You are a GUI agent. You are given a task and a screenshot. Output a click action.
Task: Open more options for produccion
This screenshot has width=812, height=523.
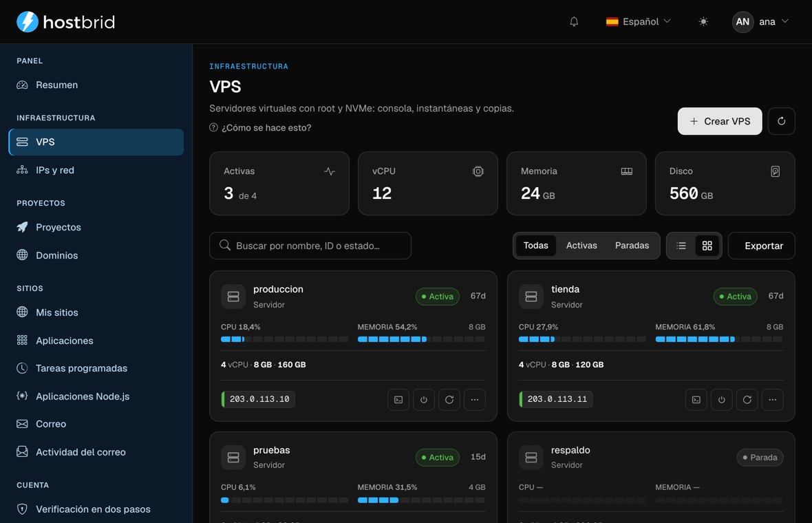pos(474,400)
